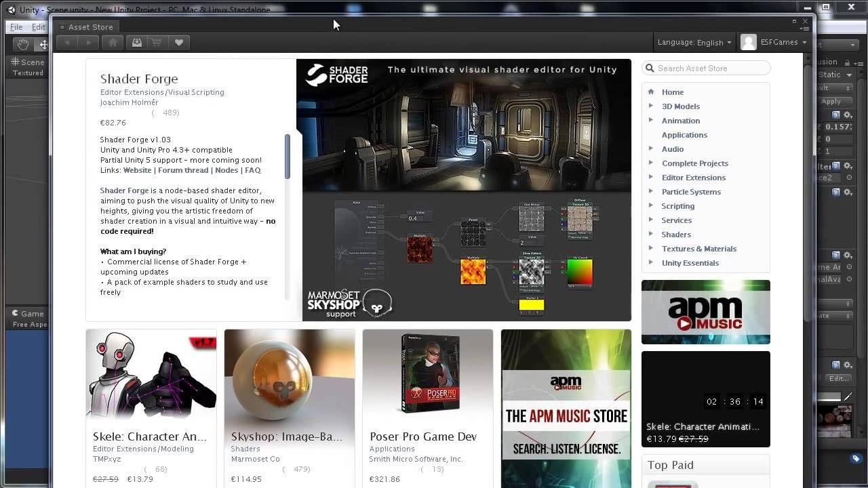Expand the Animation category arrow
Viewport: 868px width, 488px height.
pos(651,120)
